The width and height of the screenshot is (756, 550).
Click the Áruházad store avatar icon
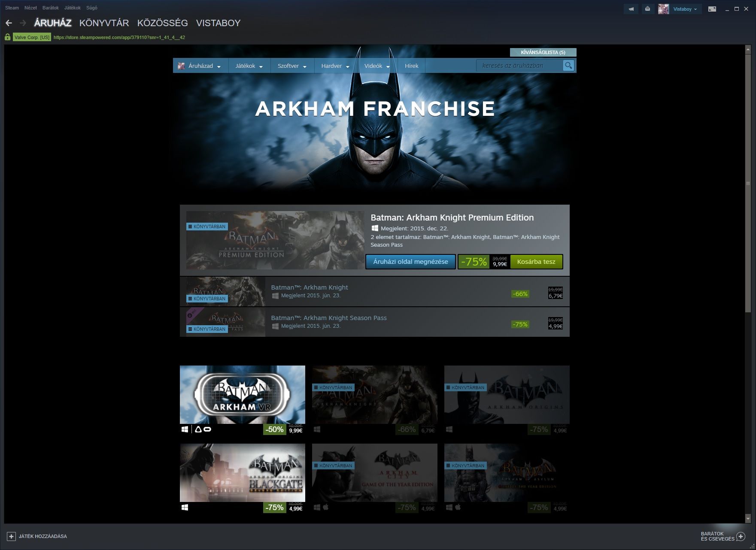(x=181, y=66)
